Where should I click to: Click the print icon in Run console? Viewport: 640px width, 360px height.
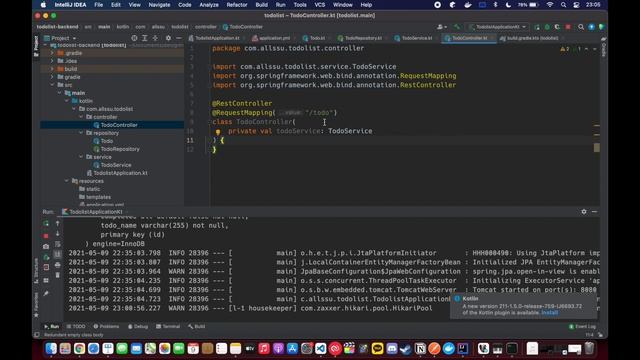58,265
